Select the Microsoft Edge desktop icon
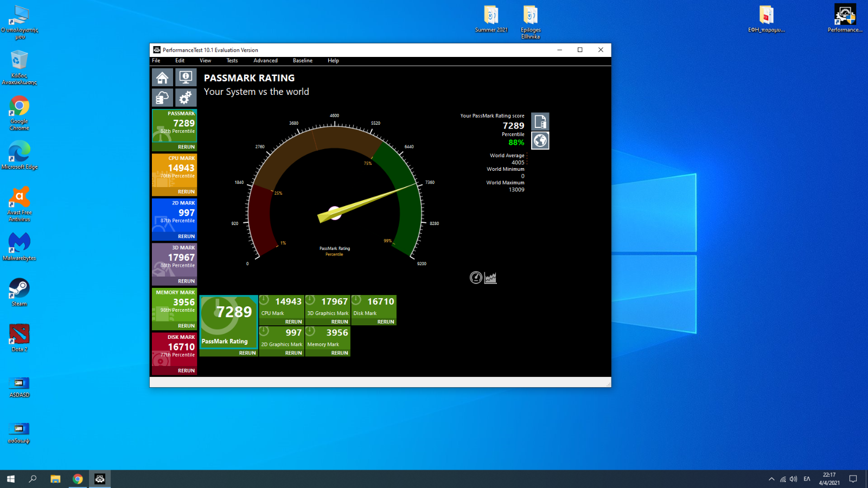The width and height of the screenshot is (868, 488). coord(20,155)
